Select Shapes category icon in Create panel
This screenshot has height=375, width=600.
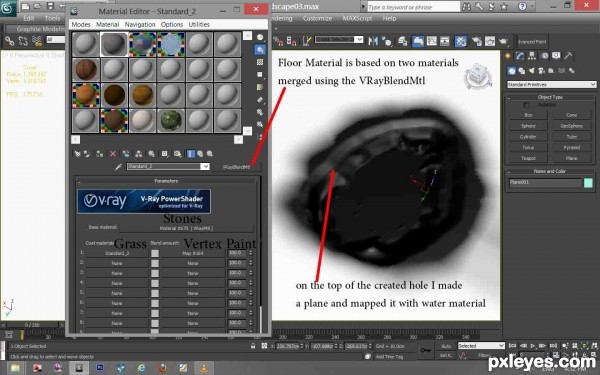522,71
